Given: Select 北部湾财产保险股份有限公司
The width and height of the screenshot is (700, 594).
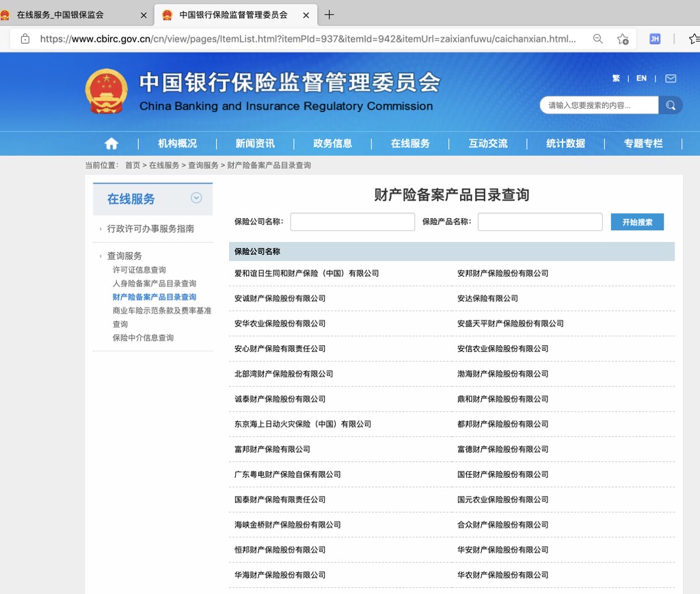Looking at the screenshot, I should tap(284, 374).
